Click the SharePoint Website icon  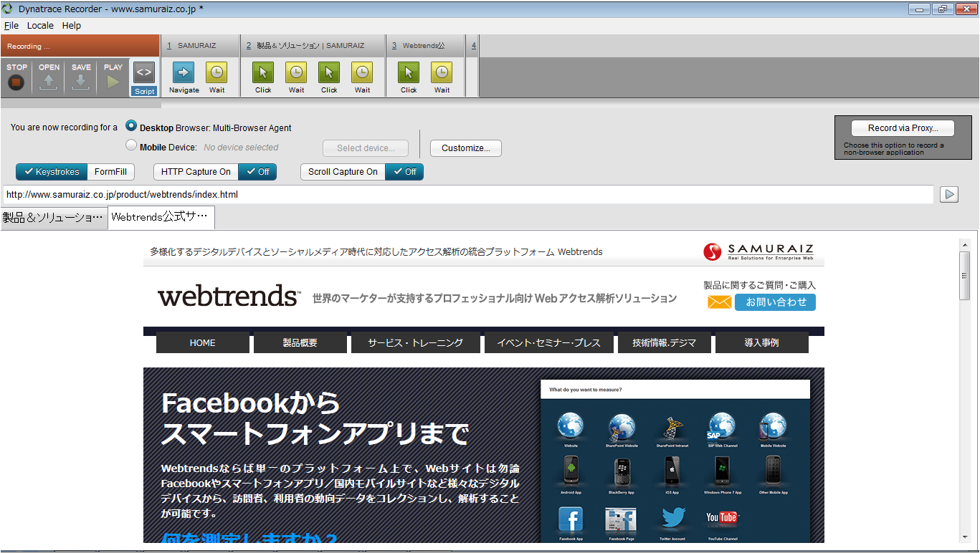click(622, 427)
